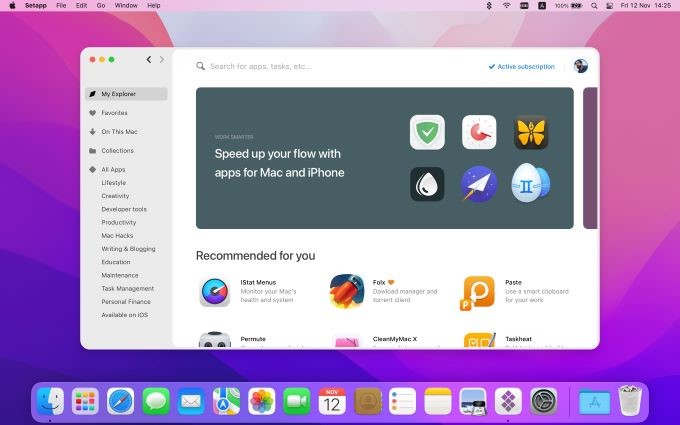Open the Applications folder in the Dock
Viewport: 680px width, 425px height.
[595, 402]
